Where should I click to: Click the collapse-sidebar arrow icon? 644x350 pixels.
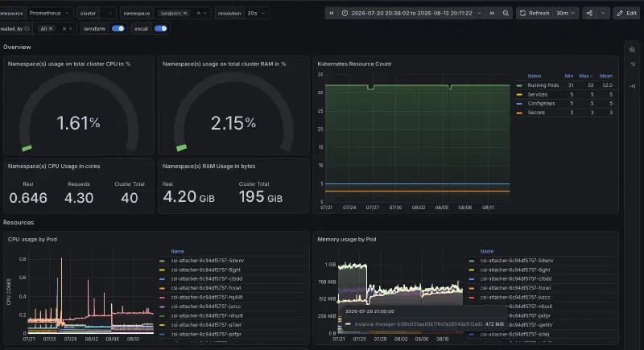[632, 86]
